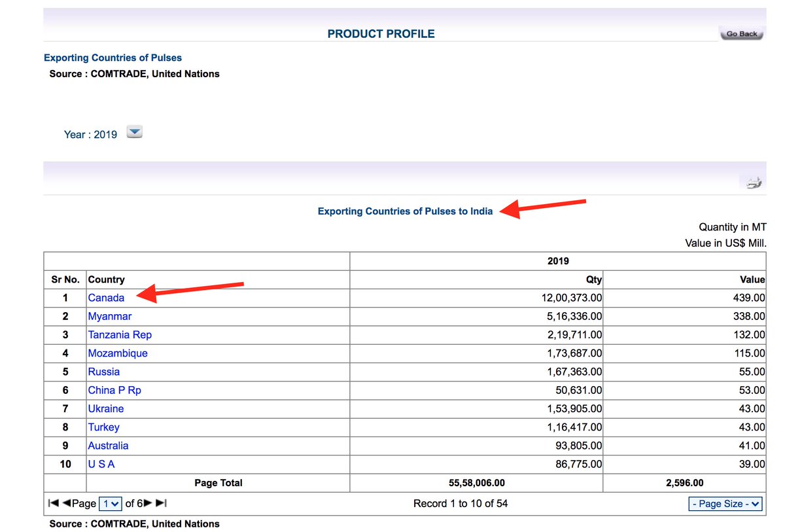The width and height of the screenshot is (785, 532).
Task: Open the Page Size dropdown
Action: pyautogui.click(x=725, y=504)
